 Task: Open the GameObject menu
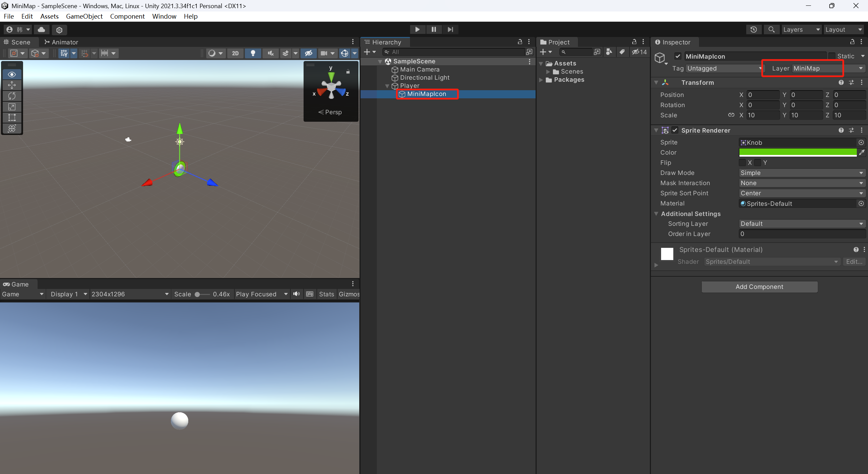[x=84, y=16]
